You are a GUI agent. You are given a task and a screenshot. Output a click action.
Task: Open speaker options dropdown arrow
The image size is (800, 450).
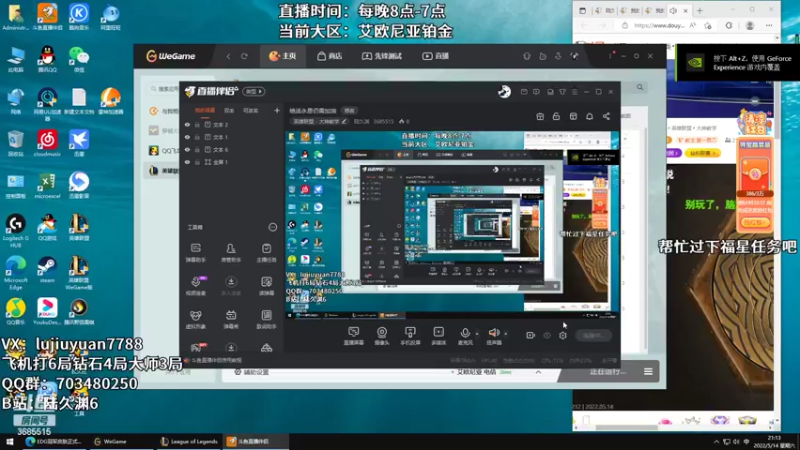[x=506, y=334]
